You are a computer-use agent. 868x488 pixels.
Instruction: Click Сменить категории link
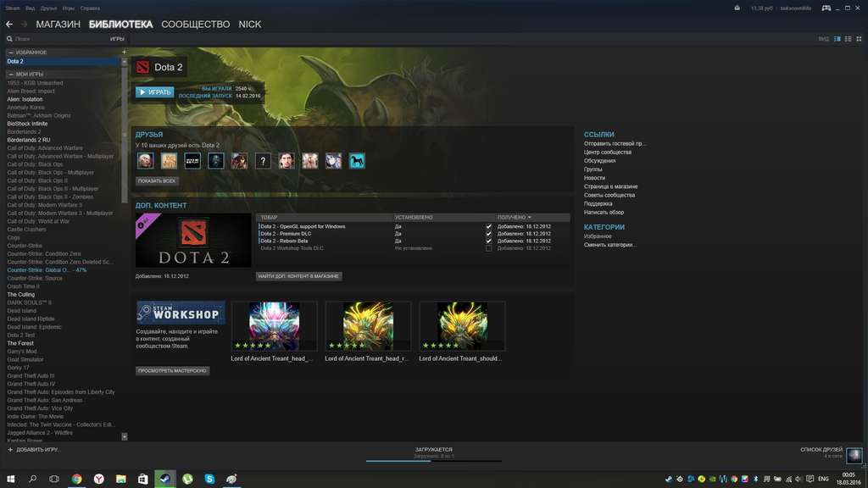[x=609, y=245]
